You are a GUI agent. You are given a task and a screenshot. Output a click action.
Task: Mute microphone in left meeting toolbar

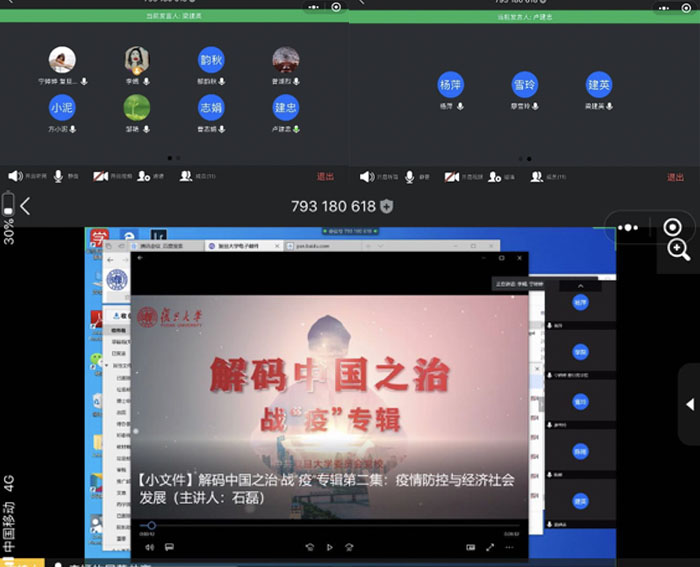[x=59, y=176]
